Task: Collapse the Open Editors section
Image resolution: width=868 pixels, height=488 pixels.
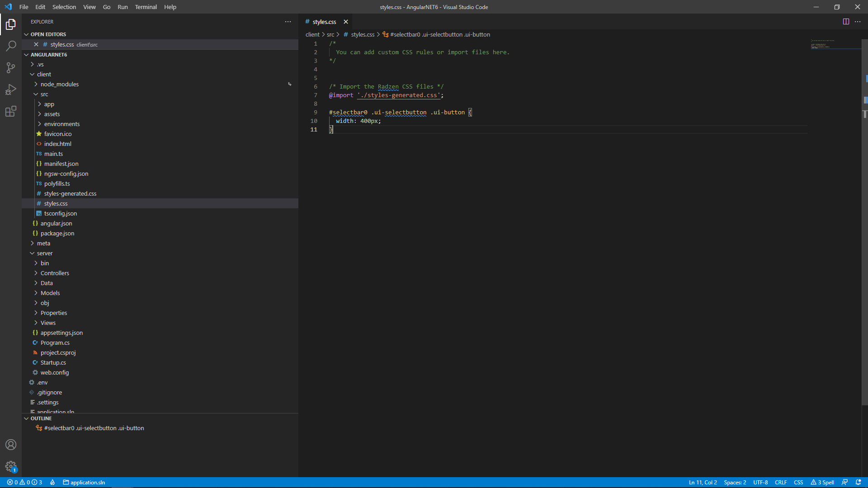Action: click(160, 34)
